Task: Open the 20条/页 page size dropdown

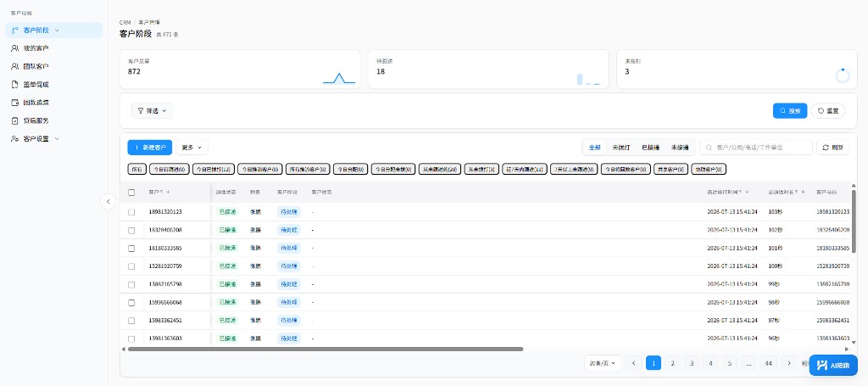Action: (x=603, y=363)
